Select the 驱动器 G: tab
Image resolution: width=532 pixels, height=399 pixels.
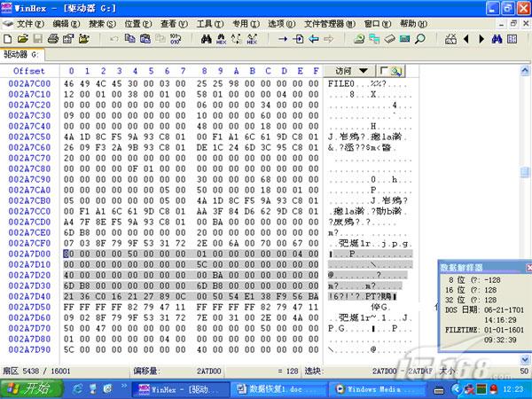tap(22, 54)
